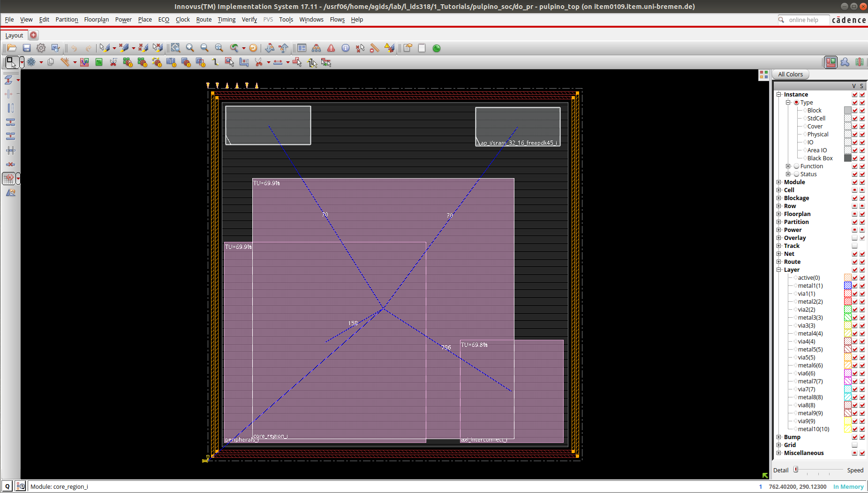Click the move/snowflake tool icon
The height and width of the screenshot is (493, 868).
[31, 62]
